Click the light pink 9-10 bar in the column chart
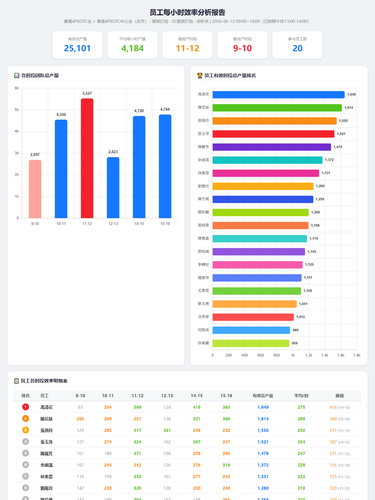The width and height of the screenshot is (375, 500). point(35,189)
